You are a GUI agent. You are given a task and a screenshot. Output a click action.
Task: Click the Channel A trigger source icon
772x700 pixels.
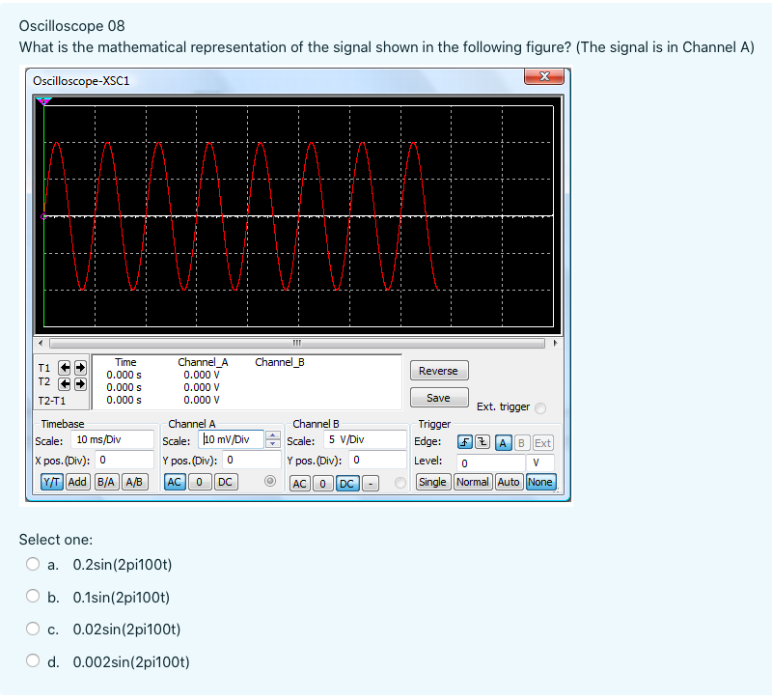tap(503, 443)
